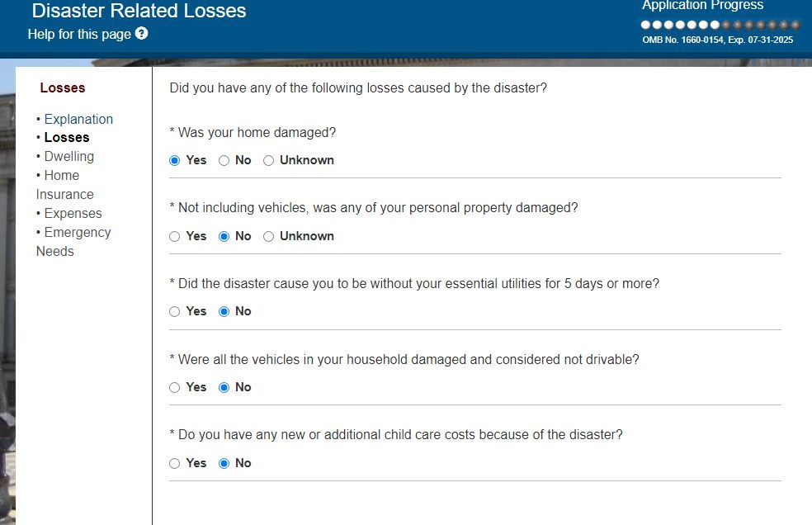Choose Unknown for personal property damage
This screenshot has height=525, width=812.
pyautogui.click(x=269, y=237)
